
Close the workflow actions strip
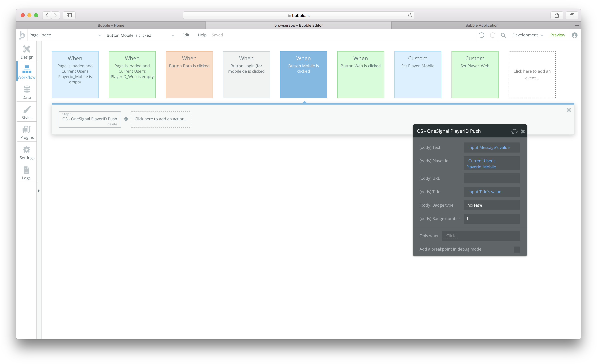tap(569, 110)
